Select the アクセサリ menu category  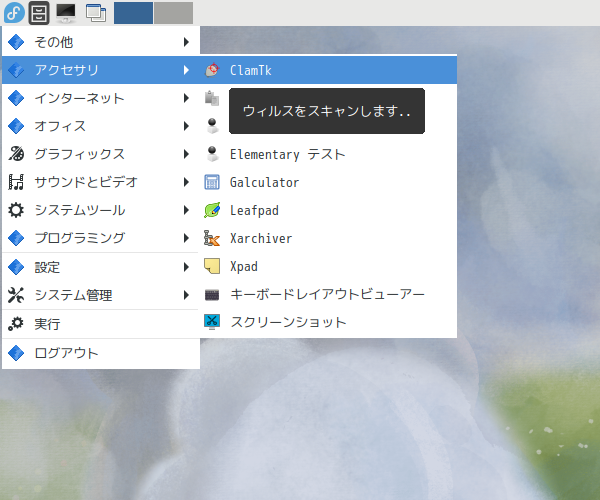tap(101, 70)
